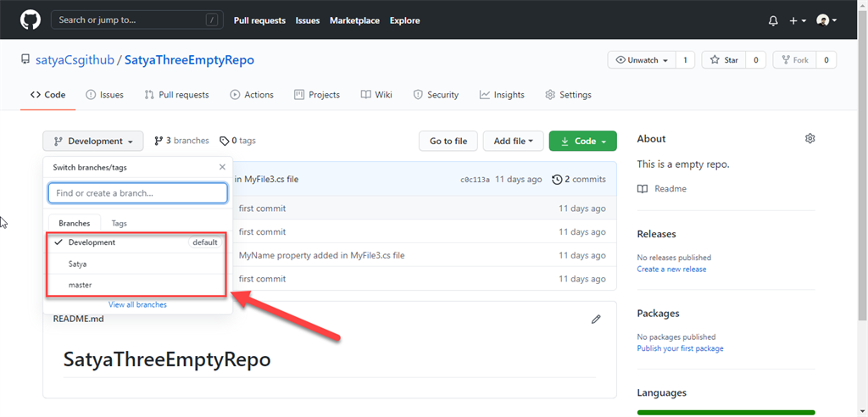
Task: Toggle the Development branch dropdown button
Action: point(93,142)
